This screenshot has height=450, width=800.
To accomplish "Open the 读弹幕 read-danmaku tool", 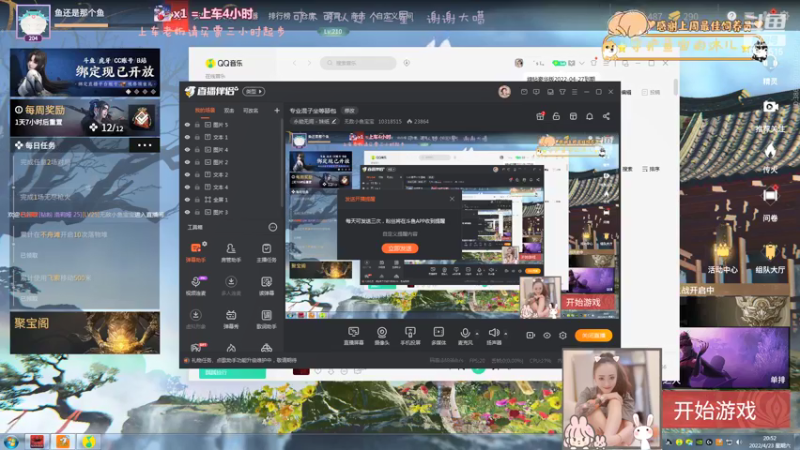I will pyautogui.click(x=266, y=286).
